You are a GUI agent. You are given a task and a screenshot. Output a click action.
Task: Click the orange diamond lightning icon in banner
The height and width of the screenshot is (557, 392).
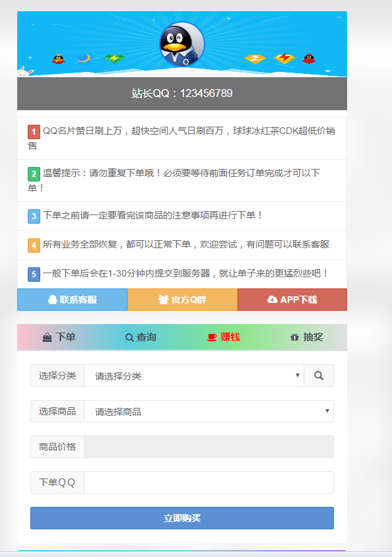pos(284,58)
